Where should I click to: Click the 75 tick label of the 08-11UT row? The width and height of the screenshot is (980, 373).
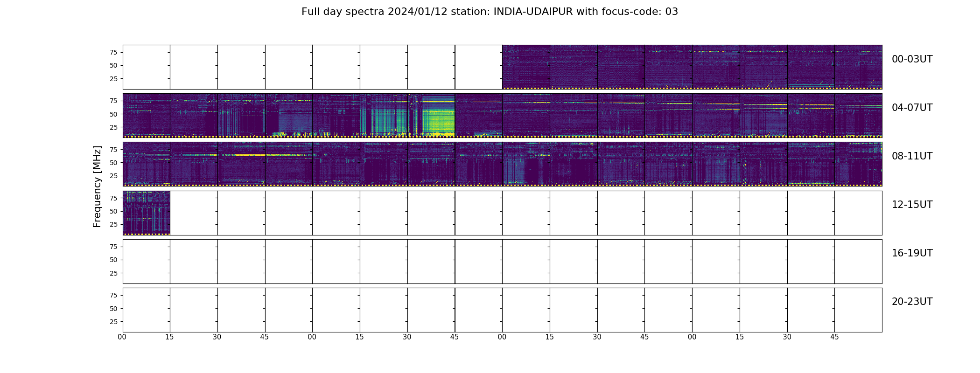pyautogui.click(x=113, y=149)
